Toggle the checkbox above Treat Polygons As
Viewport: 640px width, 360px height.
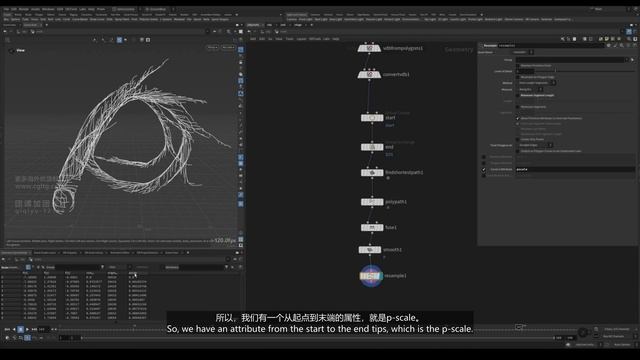(518, 139)
